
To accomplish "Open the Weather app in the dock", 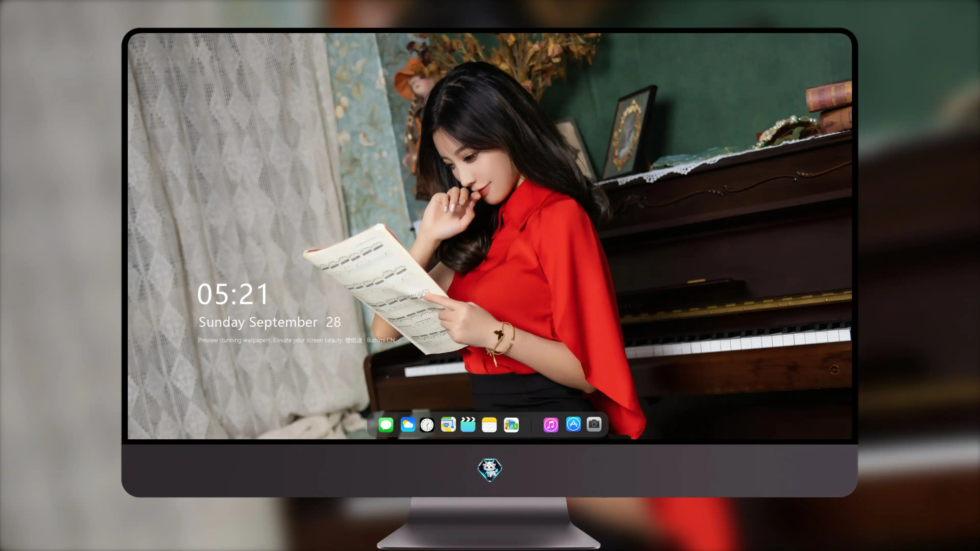I will [408, 424].
